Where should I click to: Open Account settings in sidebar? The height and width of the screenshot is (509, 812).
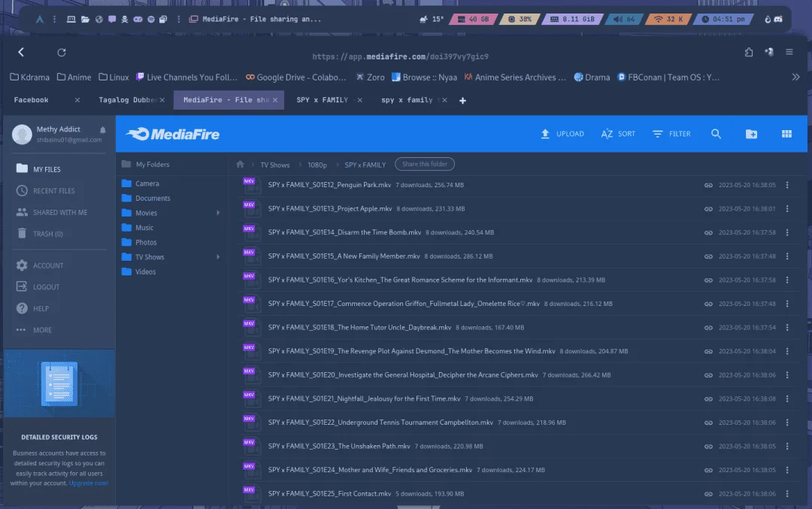click(39, 265)
